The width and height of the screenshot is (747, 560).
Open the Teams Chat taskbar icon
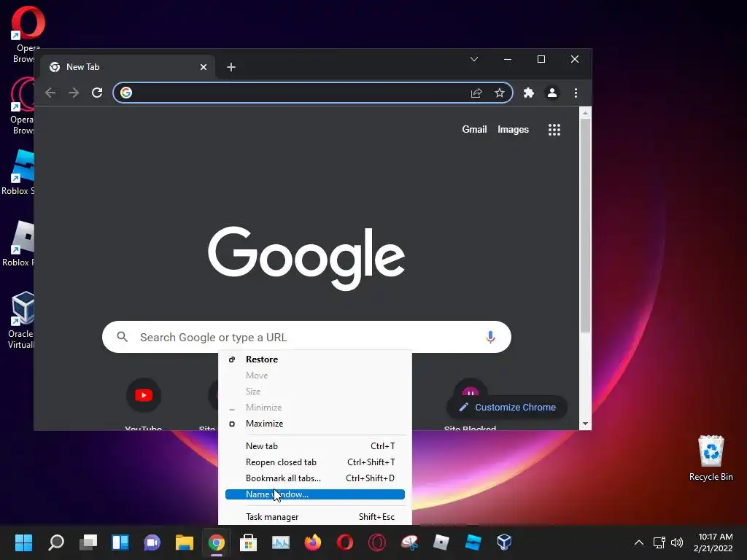[152, 542]
